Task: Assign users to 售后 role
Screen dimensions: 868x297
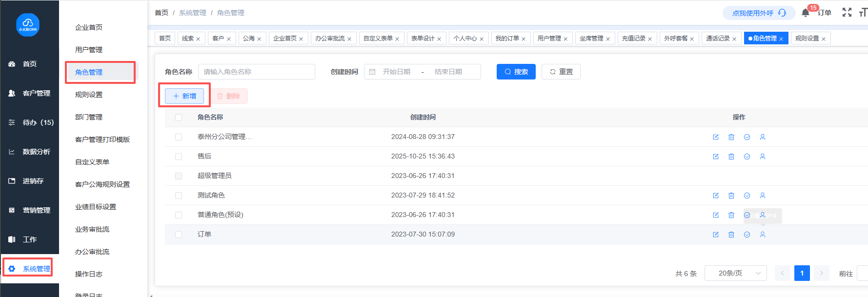Action: click(763, 157)
